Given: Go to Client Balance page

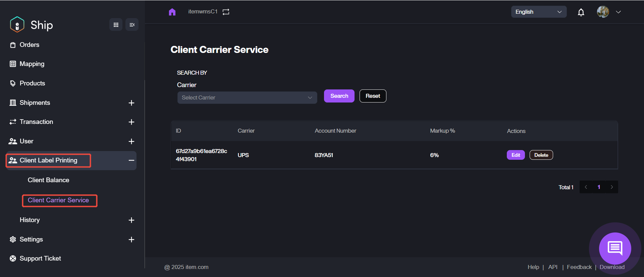Looking at the screenshot, I should (x=48, y=180).
